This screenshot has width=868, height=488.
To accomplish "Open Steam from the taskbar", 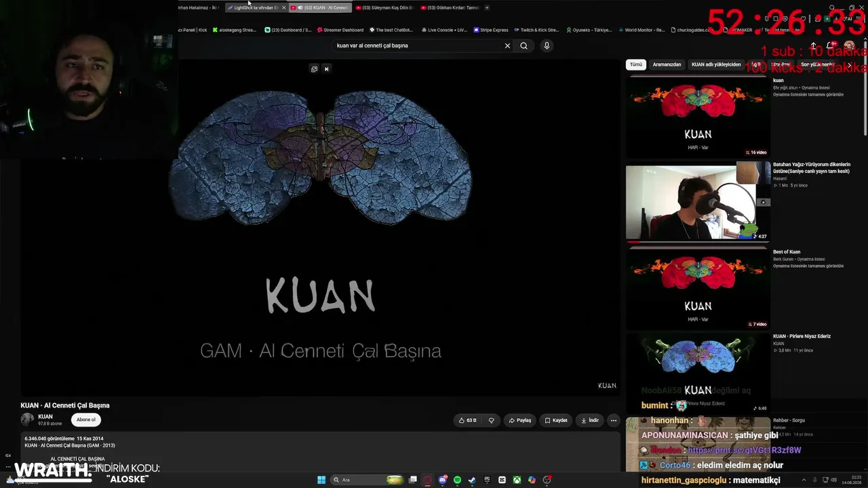I will 472,480.
